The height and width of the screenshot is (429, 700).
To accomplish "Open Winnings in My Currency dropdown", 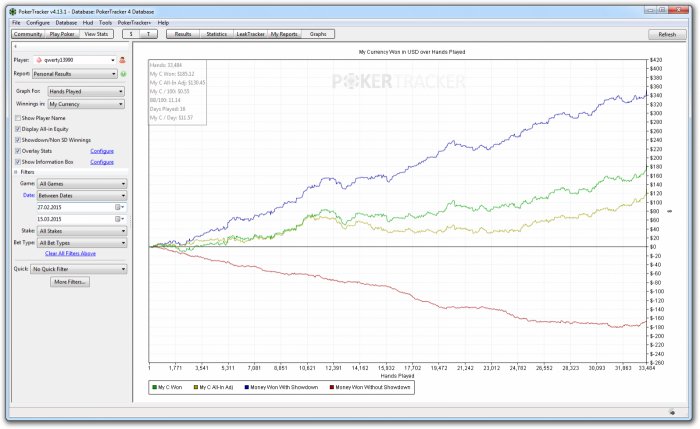I will [86, 104].
